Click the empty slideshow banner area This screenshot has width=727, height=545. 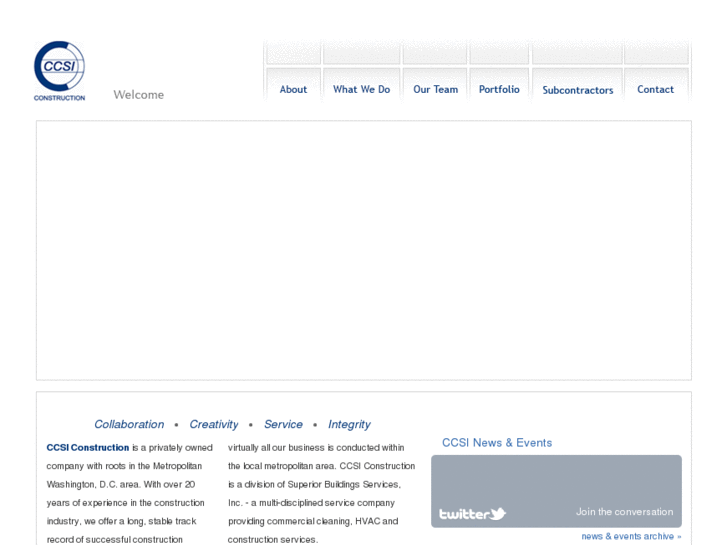[x=364, y=250]
